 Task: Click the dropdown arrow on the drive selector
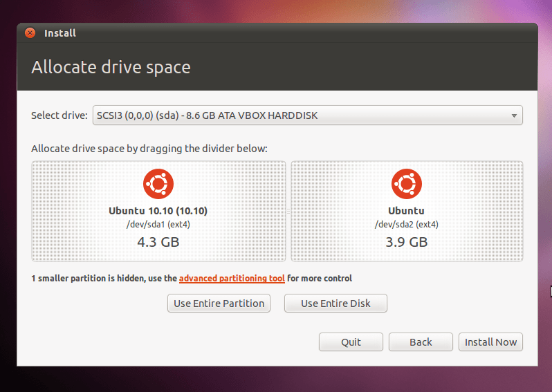[514, 115]
